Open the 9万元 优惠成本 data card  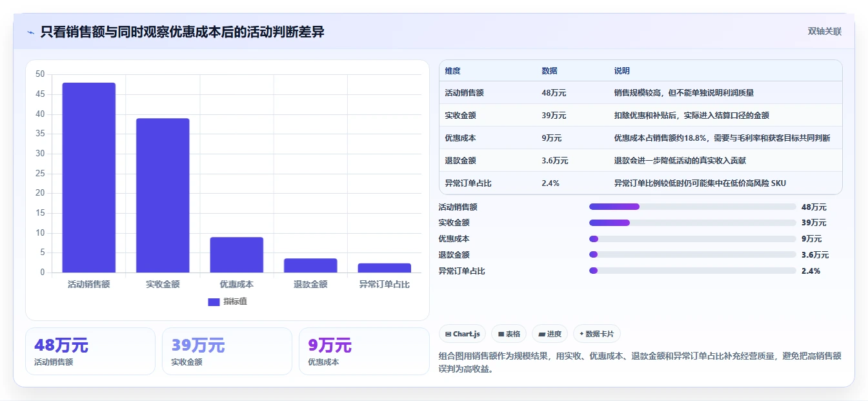(364, 351)
